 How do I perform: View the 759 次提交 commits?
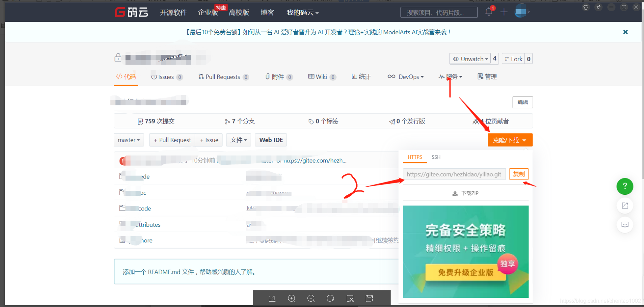click(x=156, y=121)
